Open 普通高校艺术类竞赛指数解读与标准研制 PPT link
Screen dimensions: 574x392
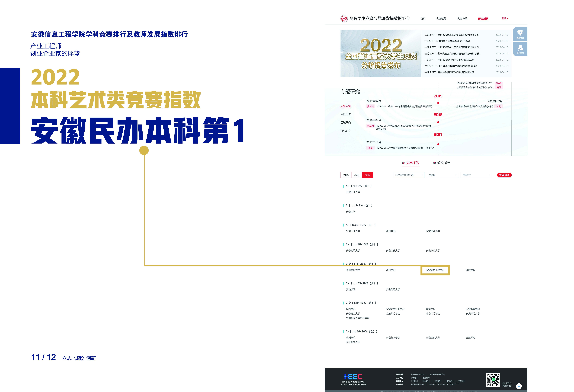pos(452,35)
